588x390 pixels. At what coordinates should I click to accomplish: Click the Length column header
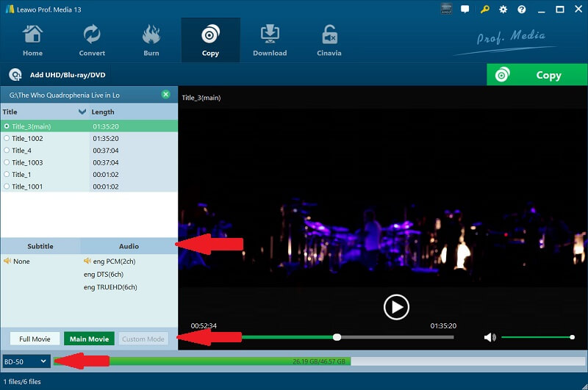[x=103, y=112]
